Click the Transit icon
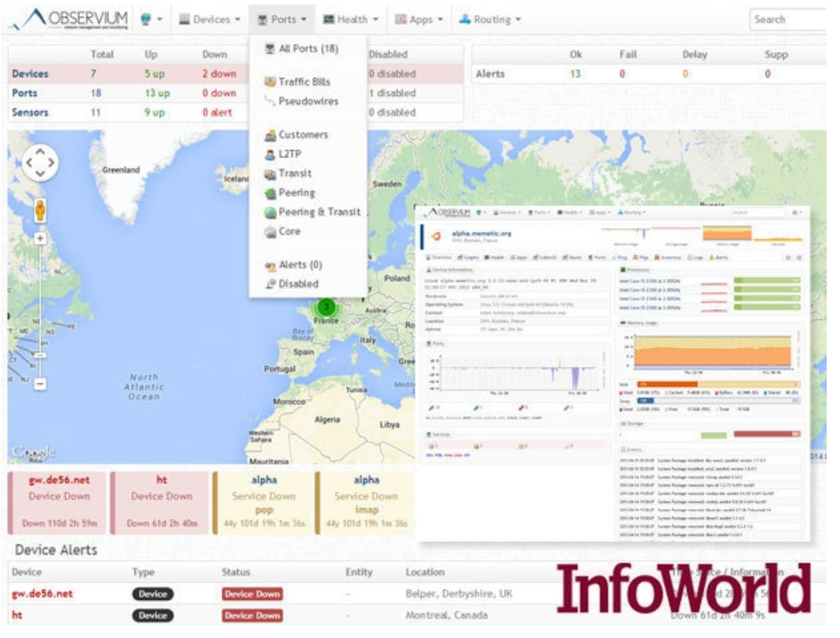 tap(270, 174)
